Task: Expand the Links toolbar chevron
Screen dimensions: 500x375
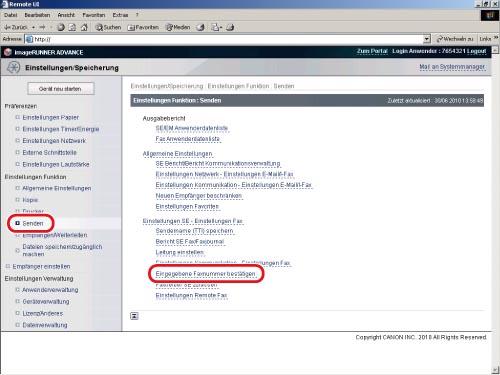Action: point(496,38)
